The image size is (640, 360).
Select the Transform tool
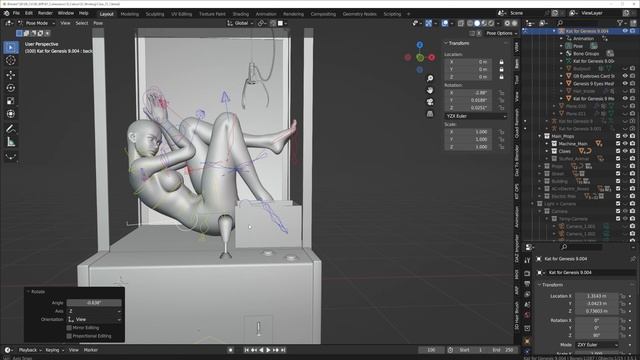11,114
